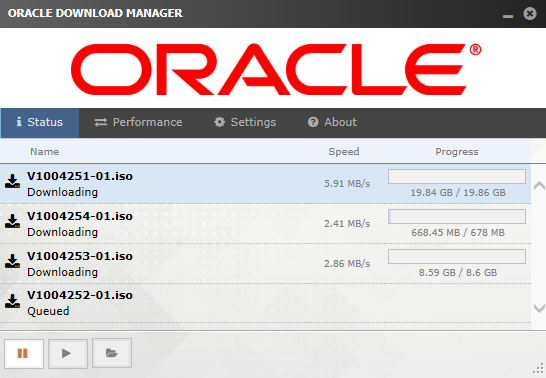The width and height of the screenshot is (546, 378).
Task: Click download icon for V1004253-01.iso
Action: point(12,261)
